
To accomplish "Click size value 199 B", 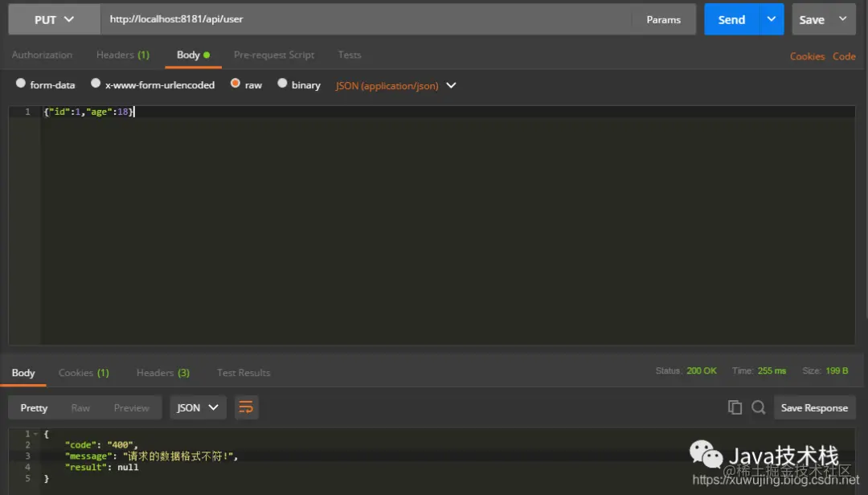I will point(837,370).
